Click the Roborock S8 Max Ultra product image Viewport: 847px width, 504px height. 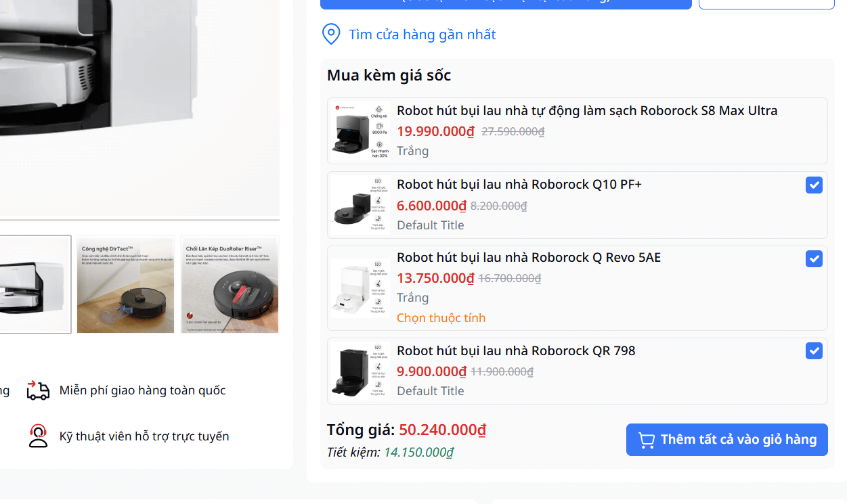click(x=358, y=130)
